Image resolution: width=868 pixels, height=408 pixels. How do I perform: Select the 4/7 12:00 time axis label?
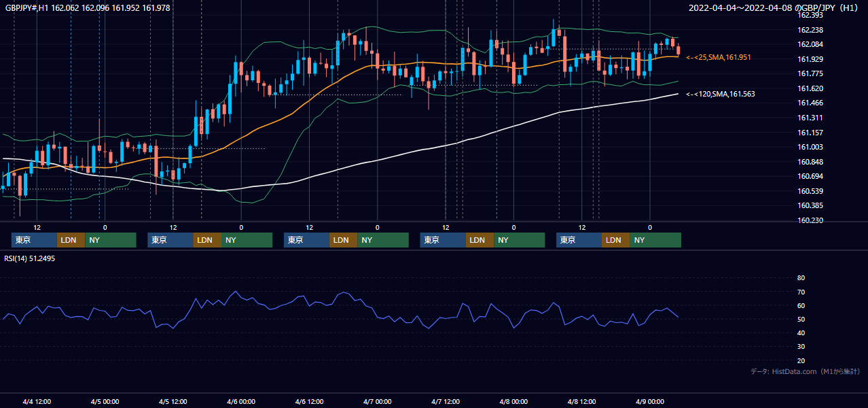[x=446, y=401]
